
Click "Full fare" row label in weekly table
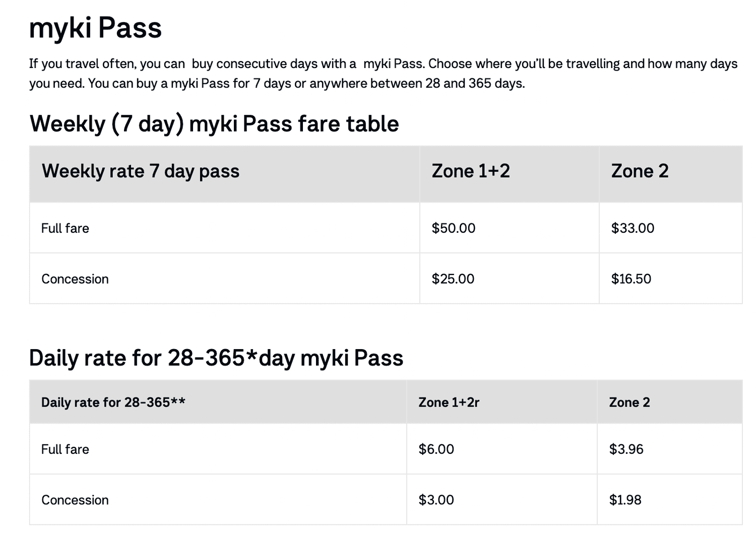[65, 228]
